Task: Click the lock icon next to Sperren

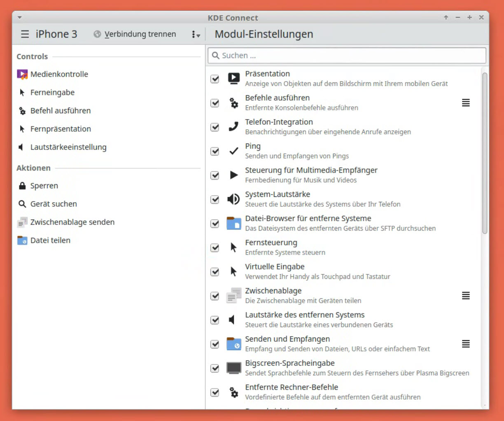Action: (x=22, y=186)
